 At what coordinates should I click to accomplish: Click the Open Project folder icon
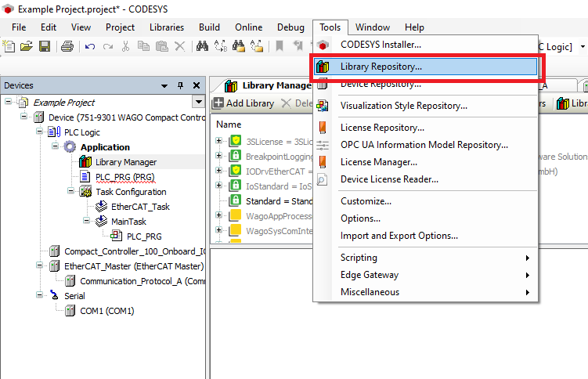click(27, 46)
